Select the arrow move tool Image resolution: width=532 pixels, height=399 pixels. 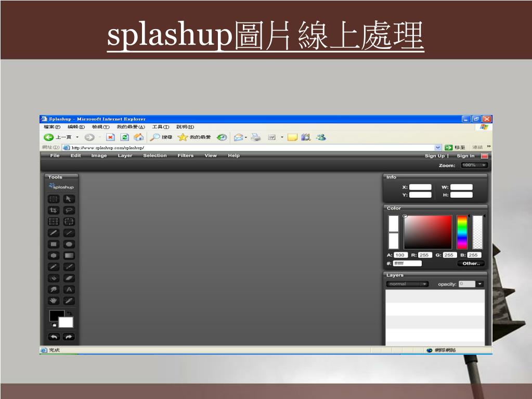tap(69, 199)
